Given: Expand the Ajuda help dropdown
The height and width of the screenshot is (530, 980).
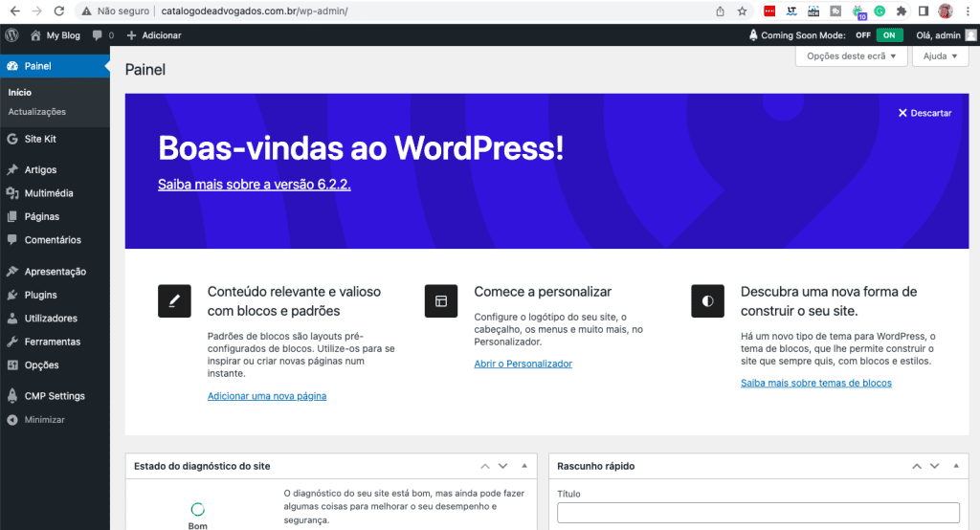Looking at the screenshot, I should click(x=940, y=55).
